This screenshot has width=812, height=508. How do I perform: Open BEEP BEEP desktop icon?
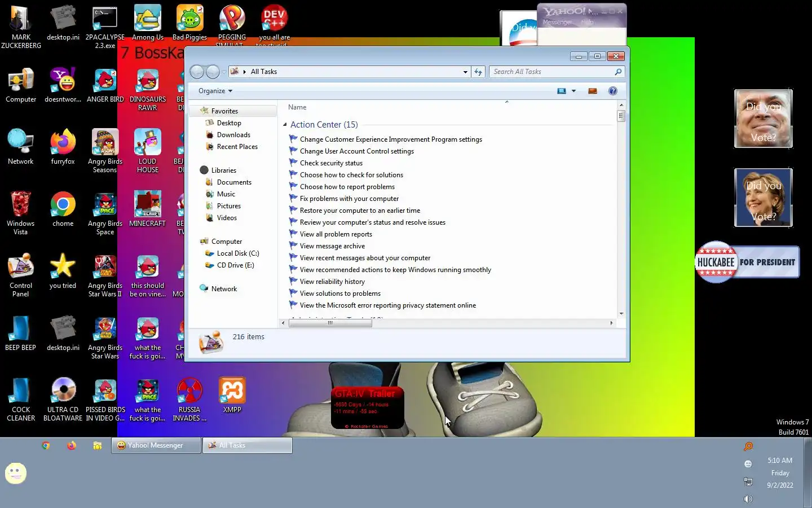[x=21, y=334]
